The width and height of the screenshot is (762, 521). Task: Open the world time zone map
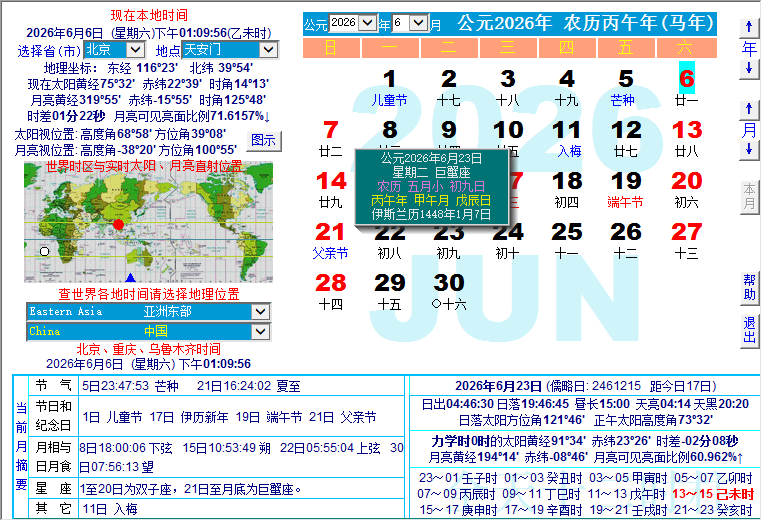click(x=148, y=223)
